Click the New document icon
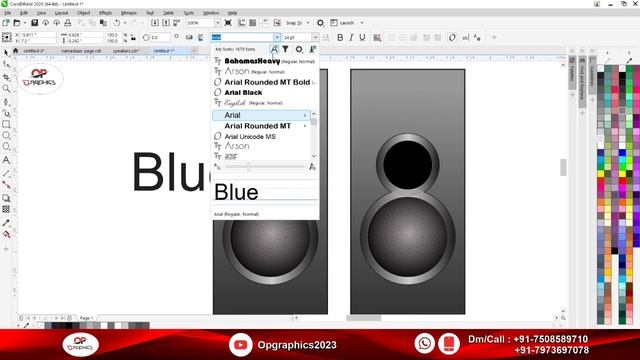Image resolution: width=640 pixels, height=360 pixels. (6, 23)
